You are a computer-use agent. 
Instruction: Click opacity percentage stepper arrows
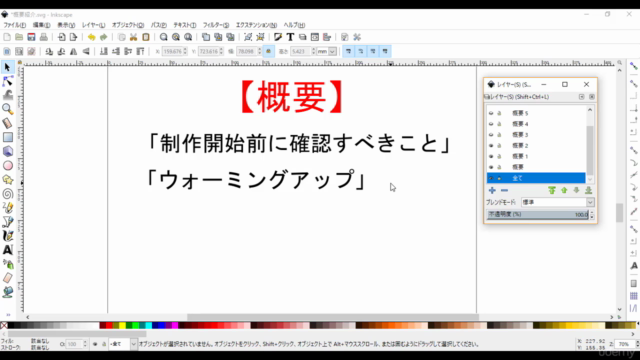pos(592,214)
